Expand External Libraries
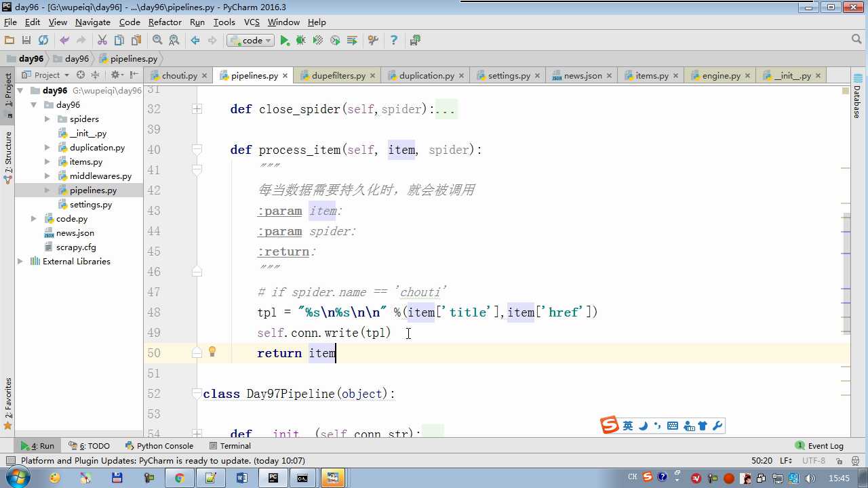The image size is (868, 488). point(20,262)
